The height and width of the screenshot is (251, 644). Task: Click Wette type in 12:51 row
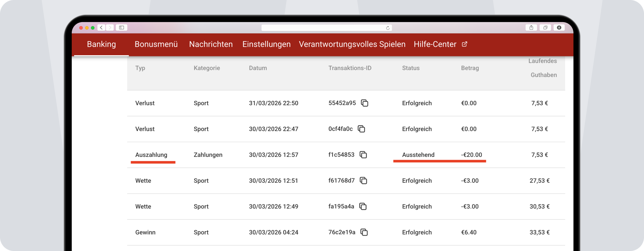(143, 181)
